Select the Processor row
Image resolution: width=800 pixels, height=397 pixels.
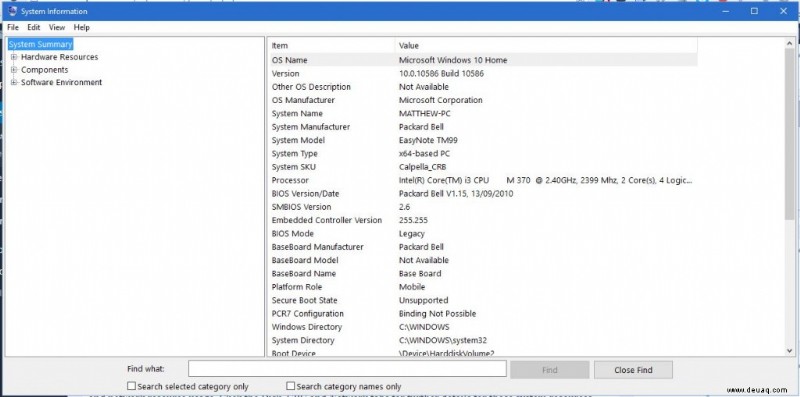tap(483, 180)
